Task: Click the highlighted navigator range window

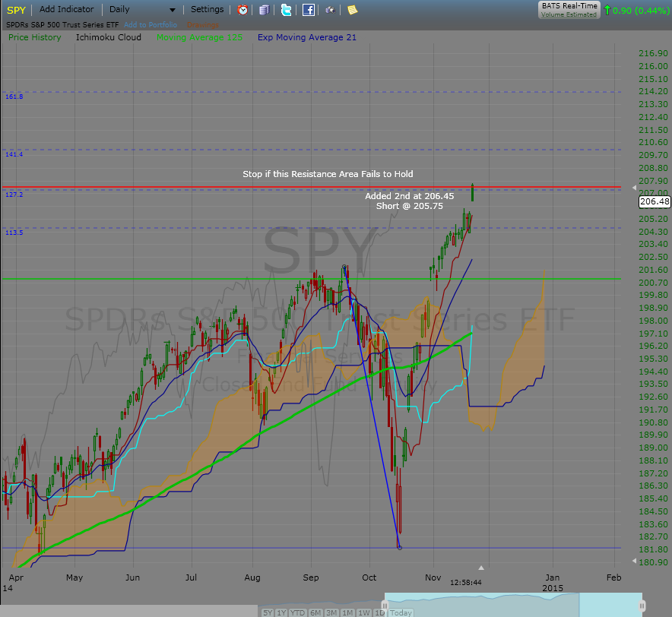Action: 513,605
